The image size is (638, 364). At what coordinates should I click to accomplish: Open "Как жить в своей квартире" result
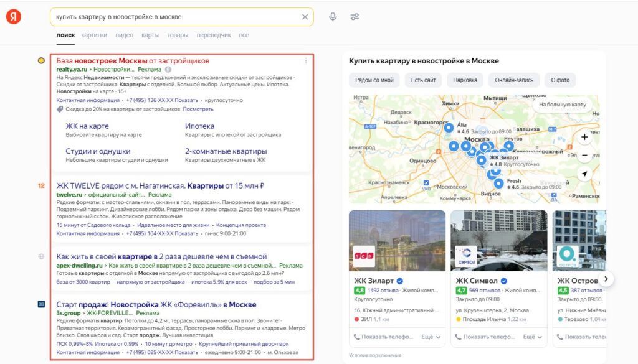point(161,257)
